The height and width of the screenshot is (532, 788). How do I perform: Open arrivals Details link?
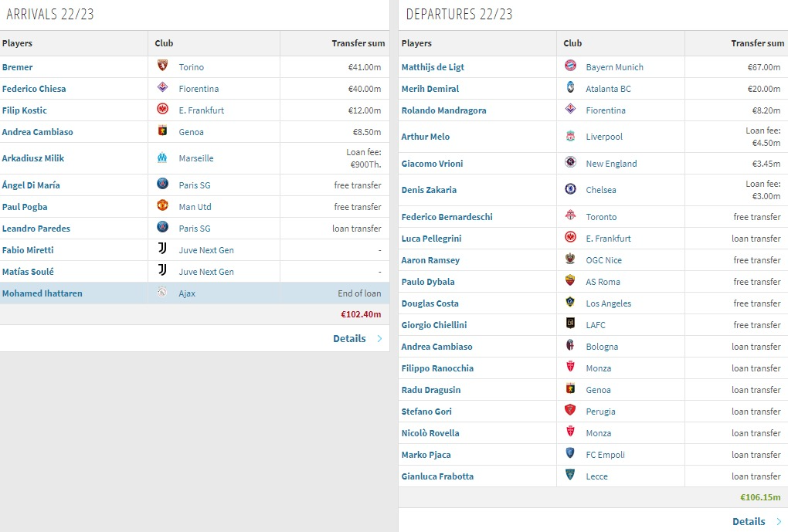(x=349, y=338)
